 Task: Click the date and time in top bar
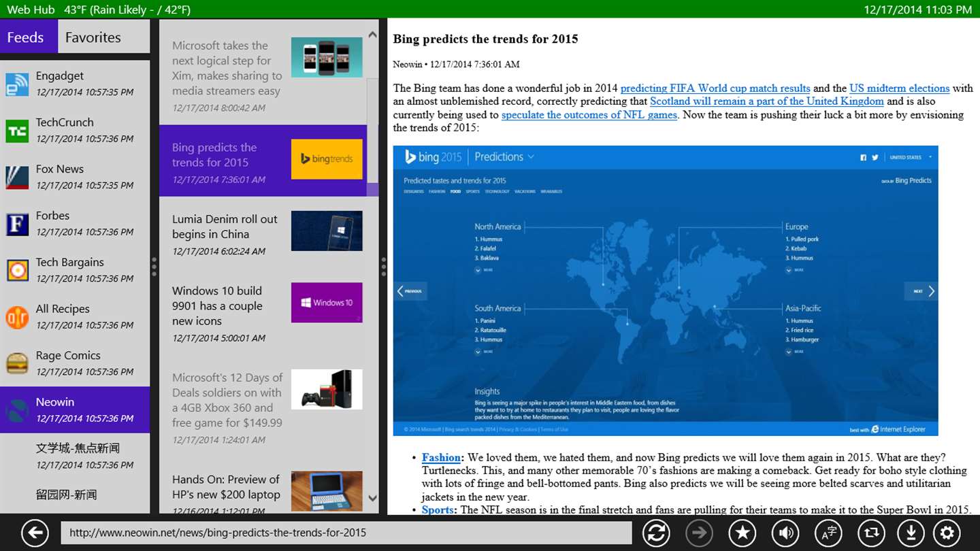tap(918, 10)
